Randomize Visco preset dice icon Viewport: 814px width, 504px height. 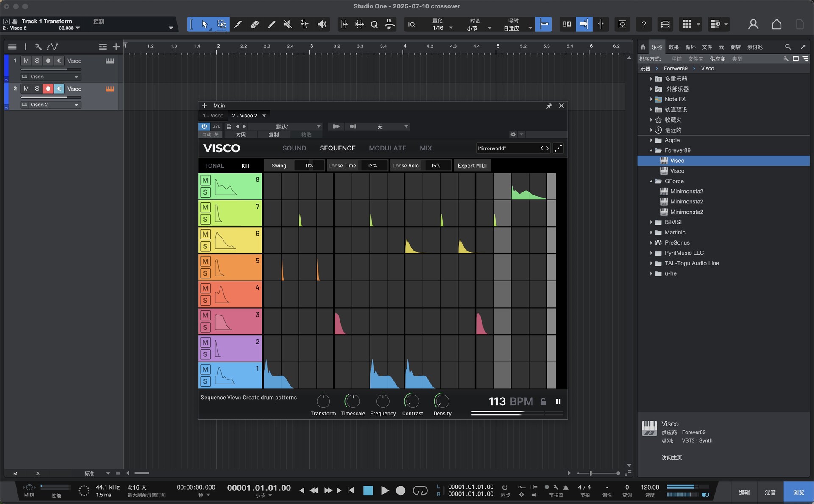tap(558, 148)
